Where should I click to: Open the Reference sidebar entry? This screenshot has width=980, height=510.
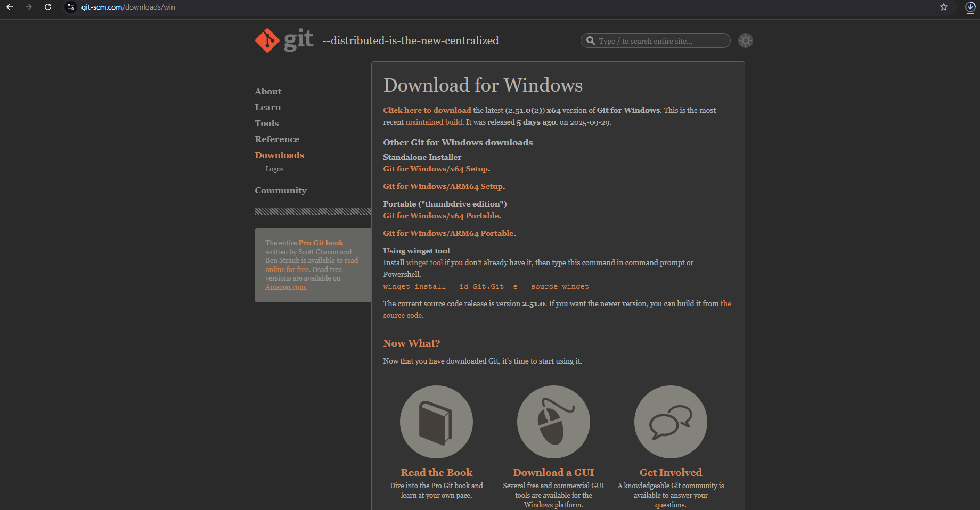[277, 139]
